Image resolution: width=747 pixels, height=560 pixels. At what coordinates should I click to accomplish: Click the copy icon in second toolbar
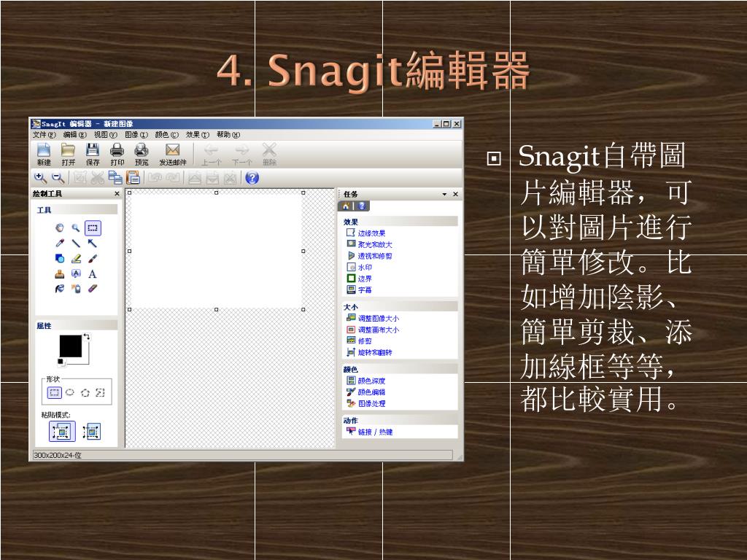pos(115,178)
